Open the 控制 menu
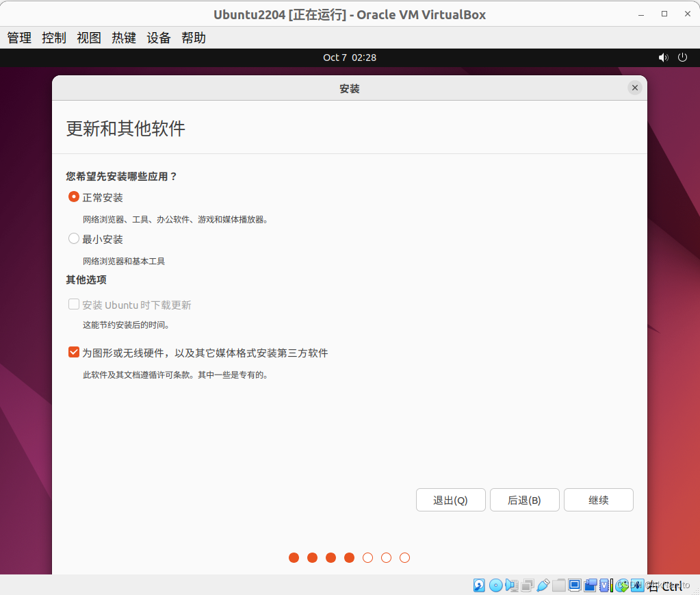 point(54,38)
